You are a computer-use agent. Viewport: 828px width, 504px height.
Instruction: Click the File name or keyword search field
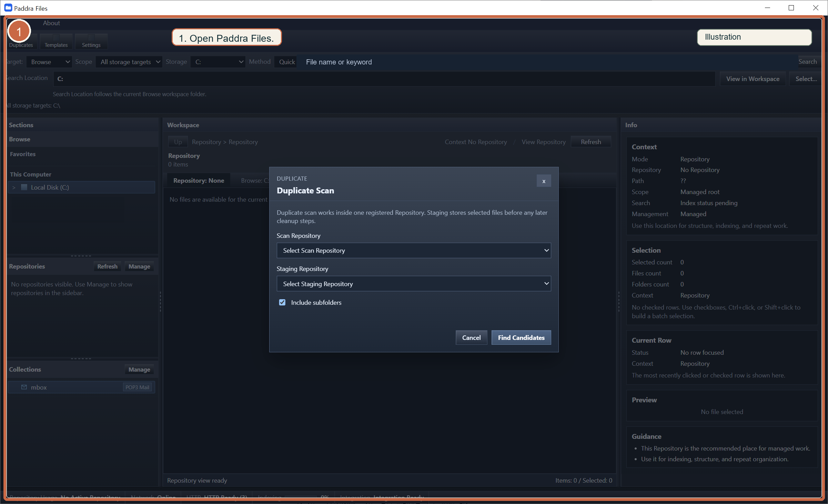click(x=546, y=62)
